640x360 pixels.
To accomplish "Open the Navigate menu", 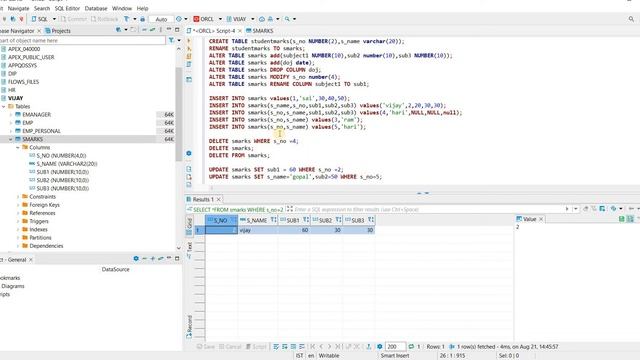I will click(18, 8).
